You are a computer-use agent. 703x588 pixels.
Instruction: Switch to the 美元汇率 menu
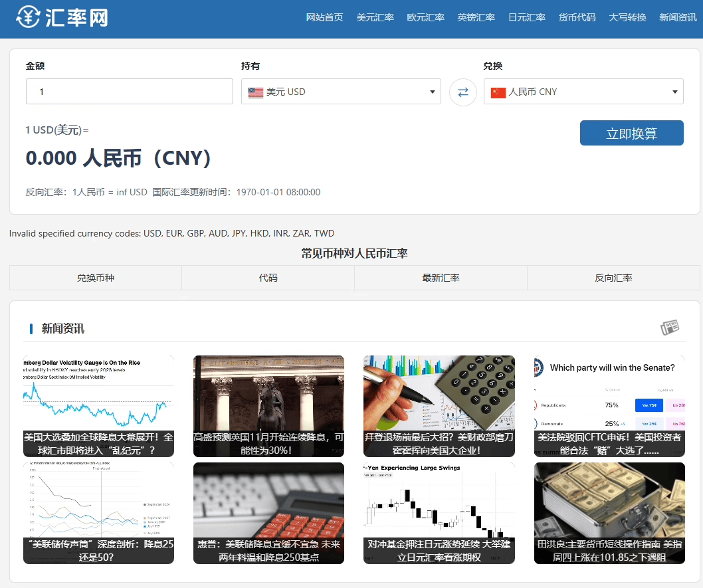click(x=374, y=18)
